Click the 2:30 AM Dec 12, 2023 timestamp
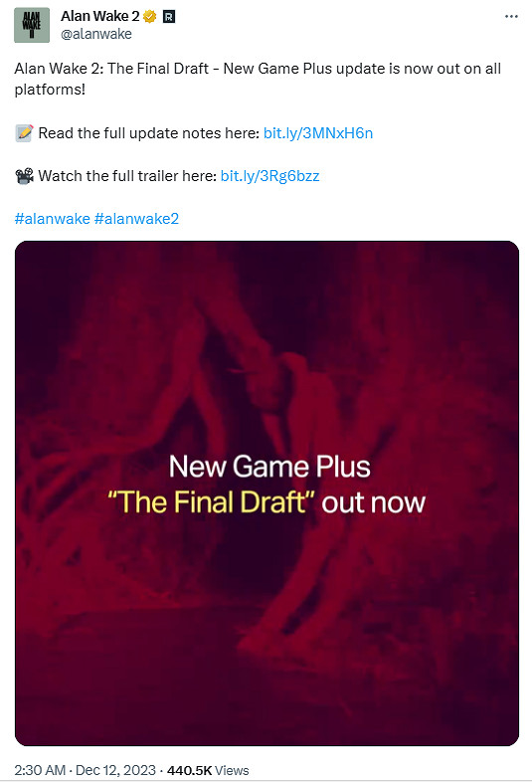This screenshot has width=532, height=782. click(86, 770)
